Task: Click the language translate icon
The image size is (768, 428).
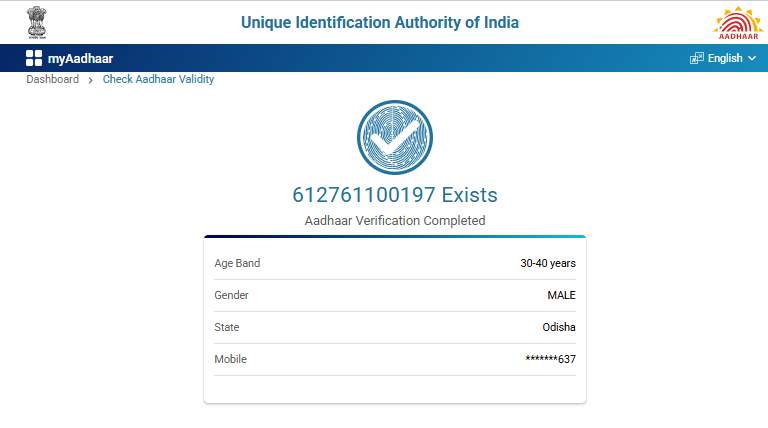Action: coord(697,58)
